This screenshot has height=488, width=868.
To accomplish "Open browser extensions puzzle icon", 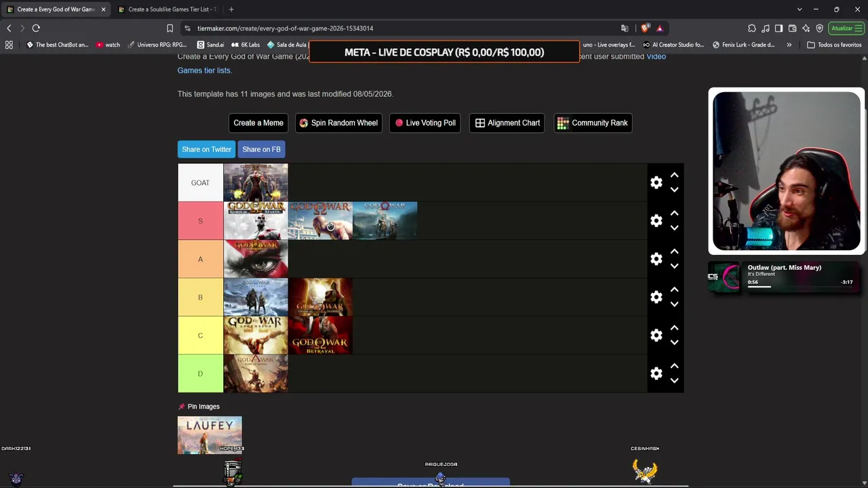I will point(752,28).
